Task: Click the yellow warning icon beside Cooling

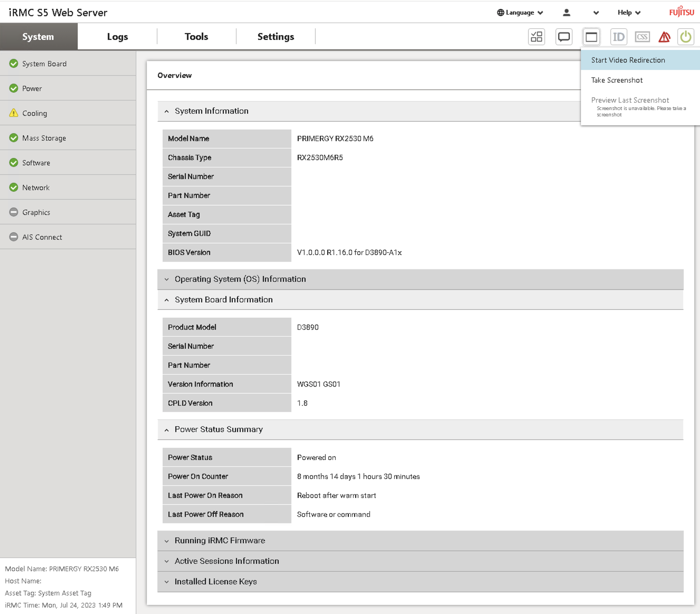Action: [14, 113]
